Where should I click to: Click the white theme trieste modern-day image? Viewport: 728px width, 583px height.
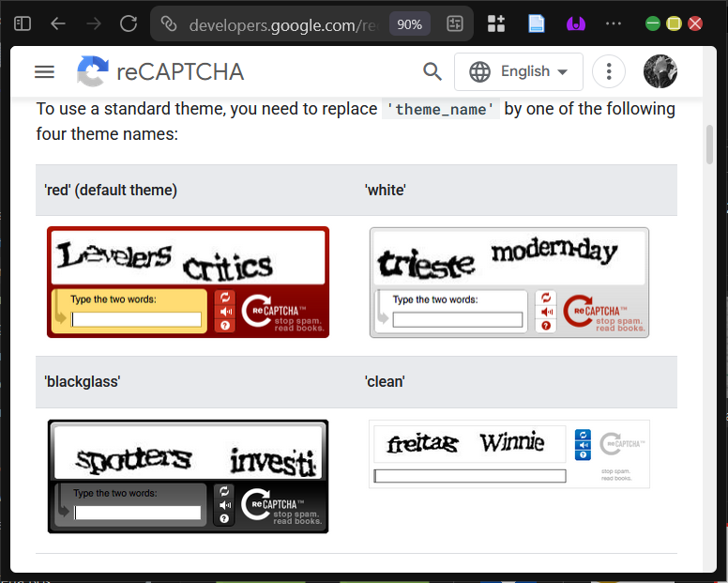(x=508, y=258)
